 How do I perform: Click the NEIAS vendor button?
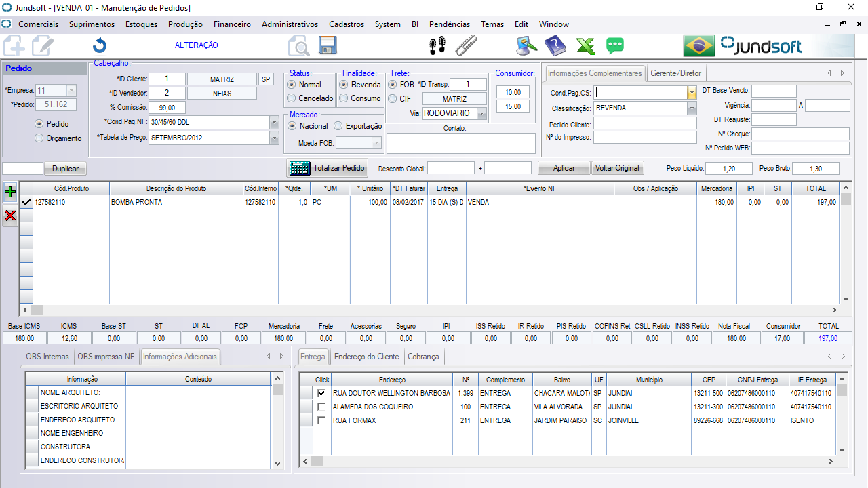click(x=222, y=93)
